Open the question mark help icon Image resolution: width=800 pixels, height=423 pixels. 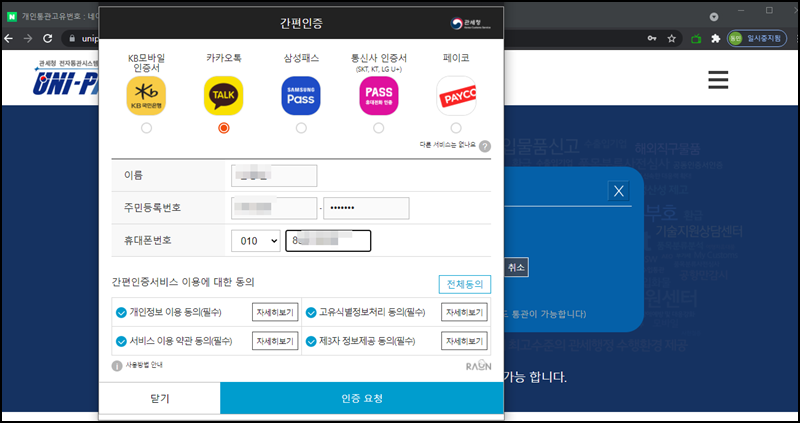[x=485, y=146]
